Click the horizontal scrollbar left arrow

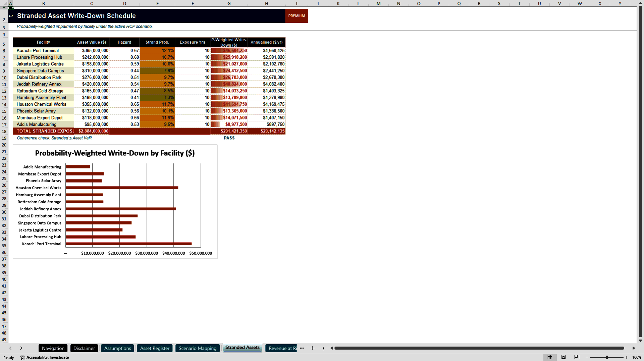tap(331, 348)
